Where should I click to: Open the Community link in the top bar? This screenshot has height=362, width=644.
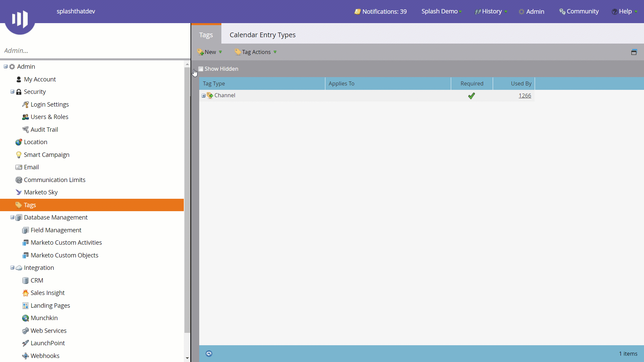tap(583, 11)
